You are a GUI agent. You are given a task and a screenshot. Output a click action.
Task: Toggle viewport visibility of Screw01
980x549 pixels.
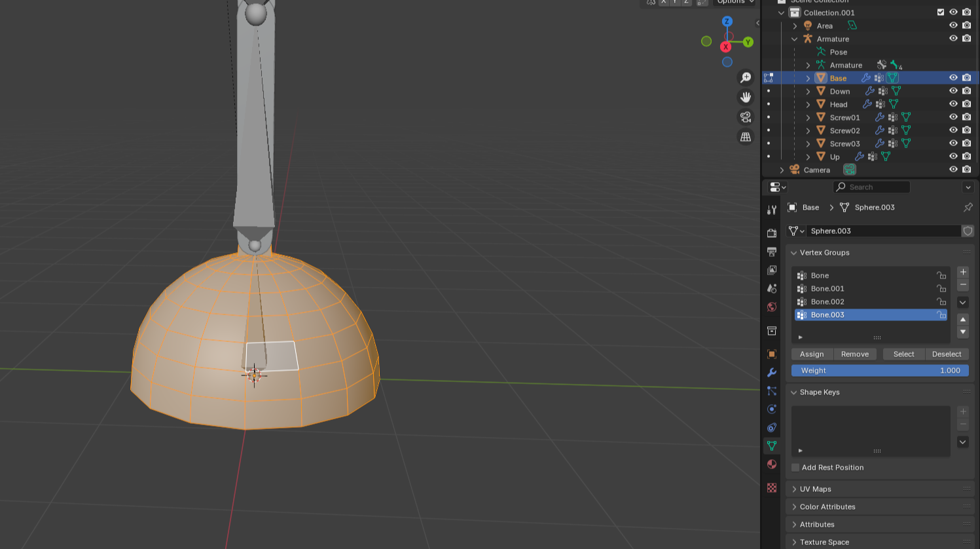pos(953,117)
